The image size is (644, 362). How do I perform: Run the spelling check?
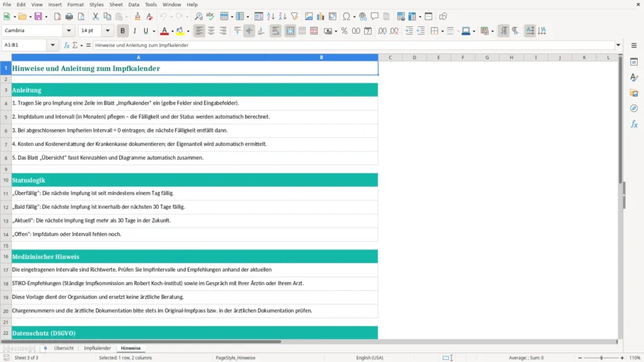(210, 16)
